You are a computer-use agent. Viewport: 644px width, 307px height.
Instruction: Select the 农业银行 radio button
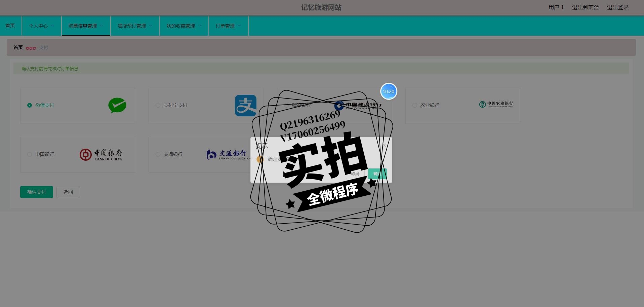pos(415,105)
